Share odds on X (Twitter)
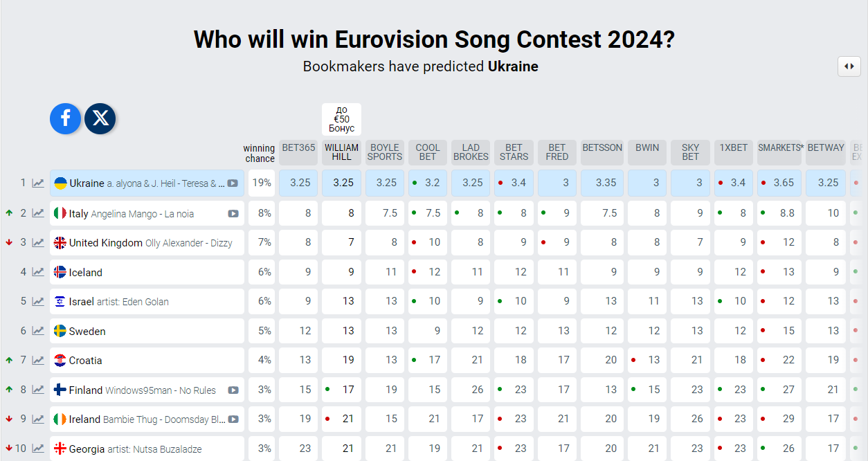 coord(100,119)
